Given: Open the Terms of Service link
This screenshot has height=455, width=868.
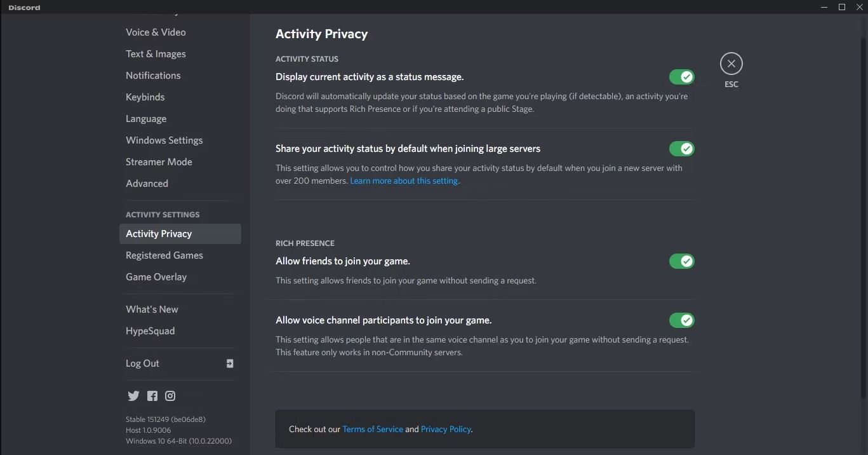Looking at the screenshot, I should [373, 430].
